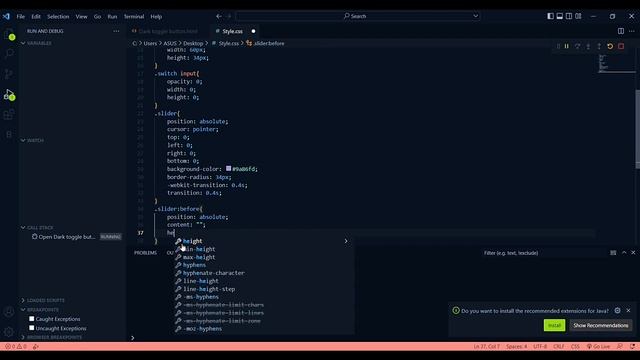This screenshot has width=640, height=360.
Task: Go back with the navigation arrow
Action: pos(219,16)
